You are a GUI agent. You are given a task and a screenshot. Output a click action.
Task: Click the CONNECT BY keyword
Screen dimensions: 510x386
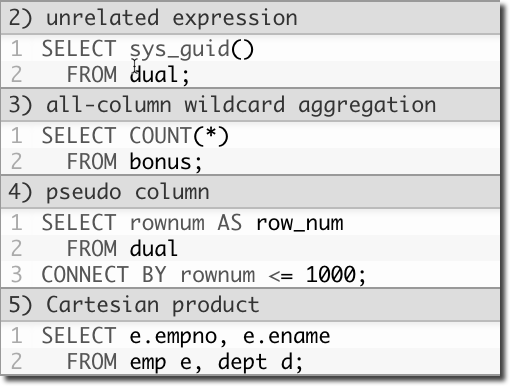tap(104, 275)
